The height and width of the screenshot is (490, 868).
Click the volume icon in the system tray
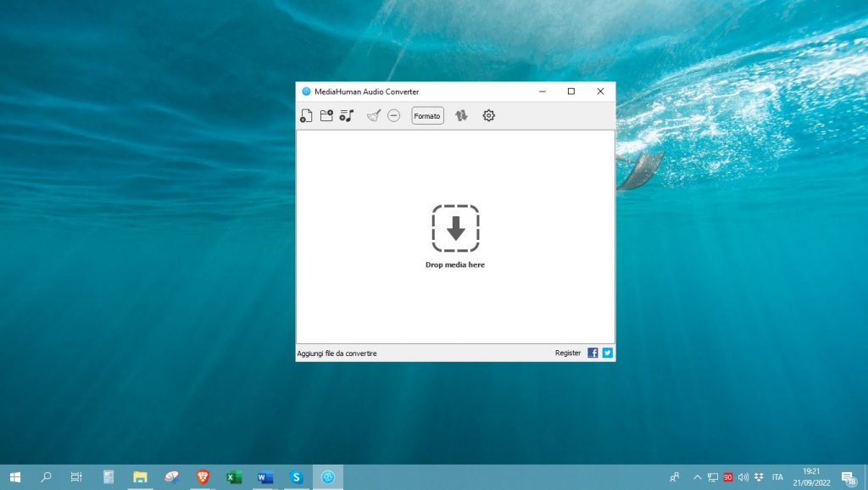[743, 477]
